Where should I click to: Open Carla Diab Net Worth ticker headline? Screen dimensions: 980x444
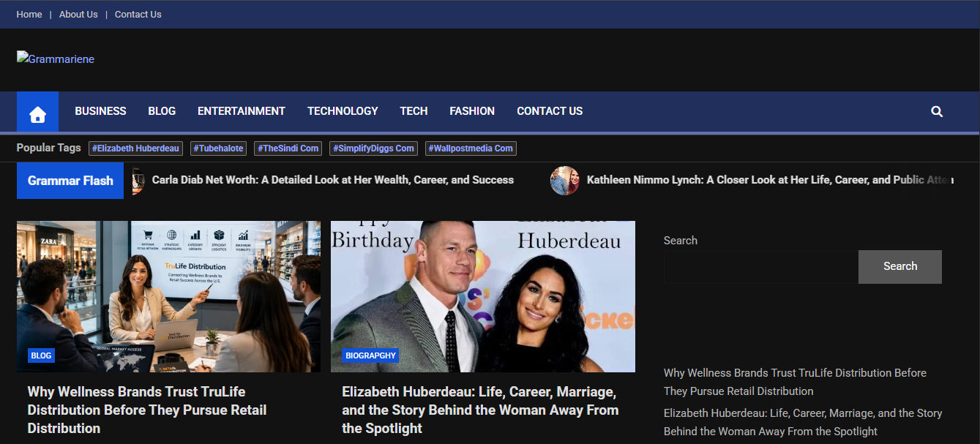333,180
